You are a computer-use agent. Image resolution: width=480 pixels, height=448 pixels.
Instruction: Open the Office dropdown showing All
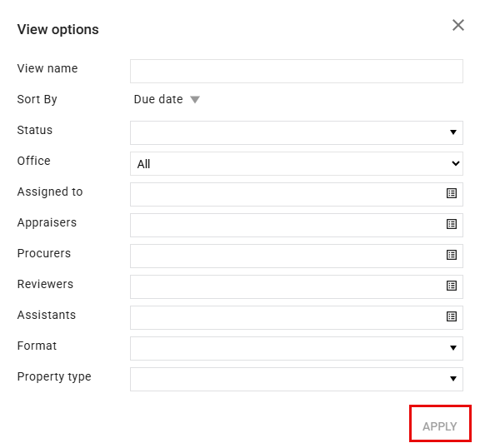tap(297, 163)
